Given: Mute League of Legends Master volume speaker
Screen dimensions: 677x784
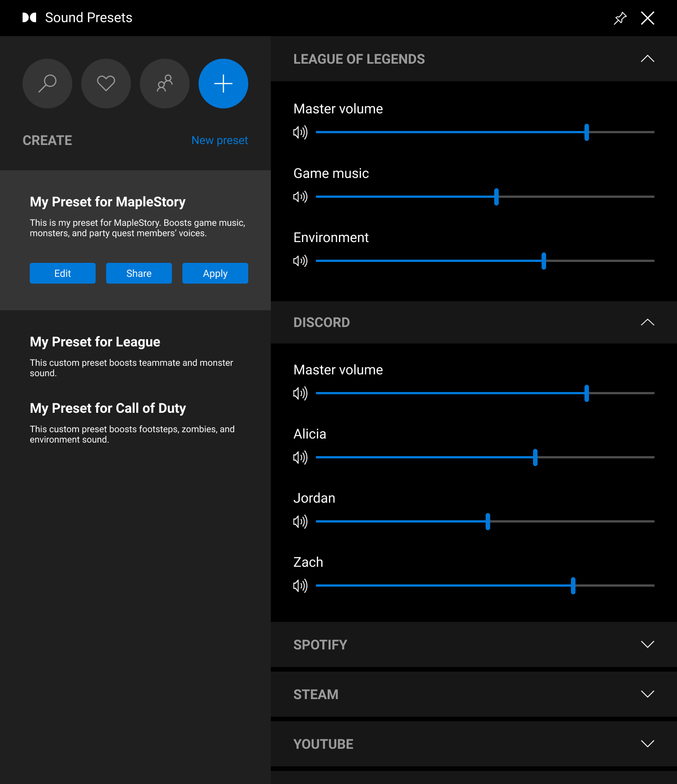Looking at the screenshot, I should (x=300, y=132).
